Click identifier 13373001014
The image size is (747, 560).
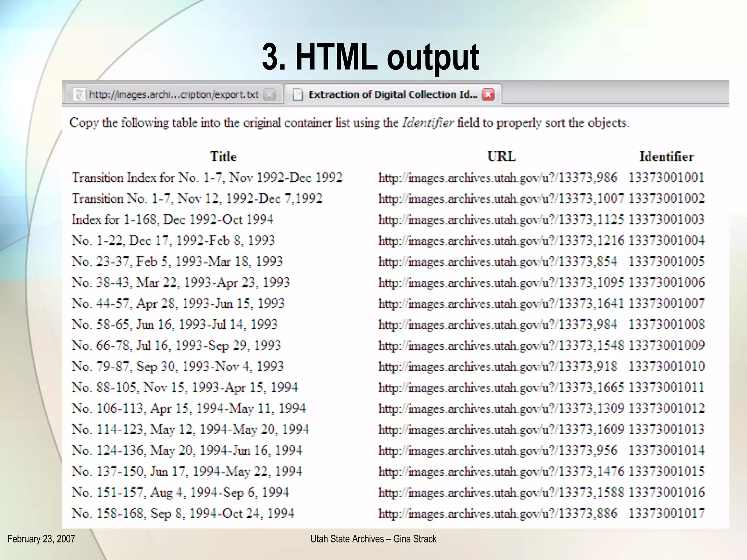pyautogui.click(x=666, y=451)
